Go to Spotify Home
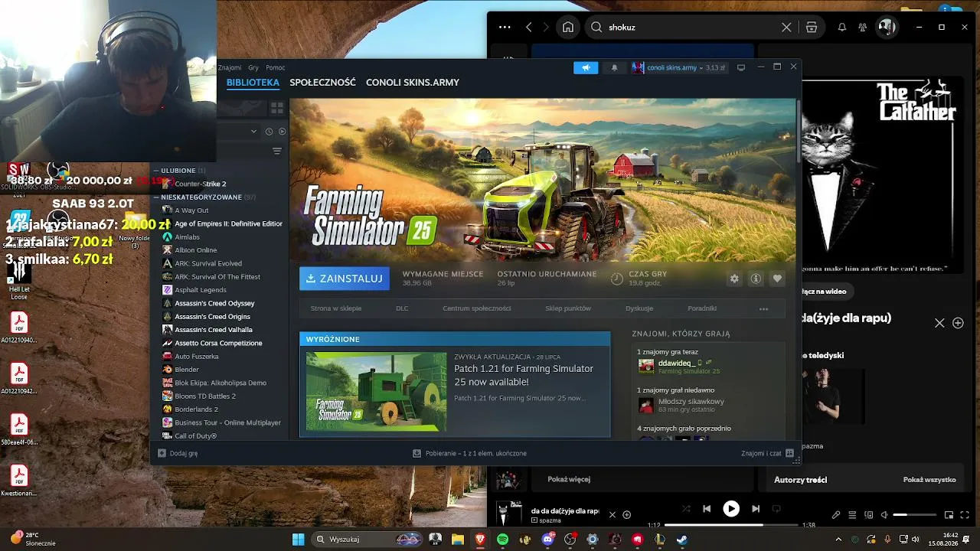 pyautogui.click(x=568, y=27)
